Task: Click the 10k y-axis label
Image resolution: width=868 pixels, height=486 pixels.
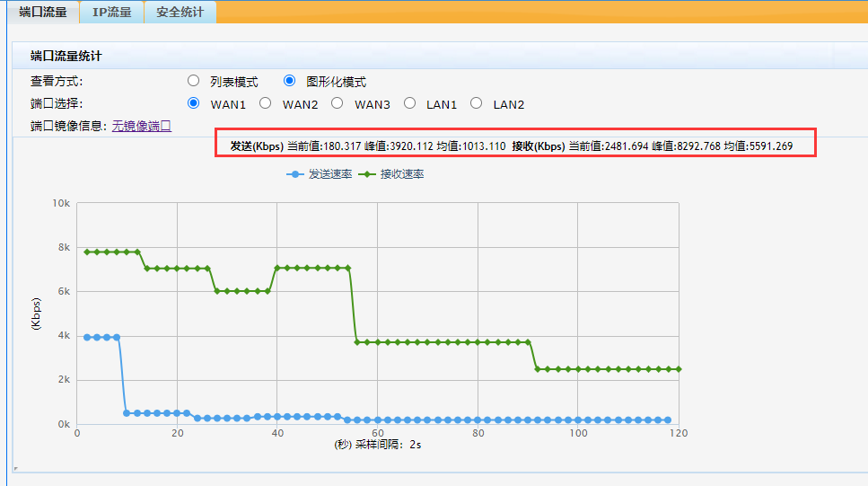Action: point(61,203)
